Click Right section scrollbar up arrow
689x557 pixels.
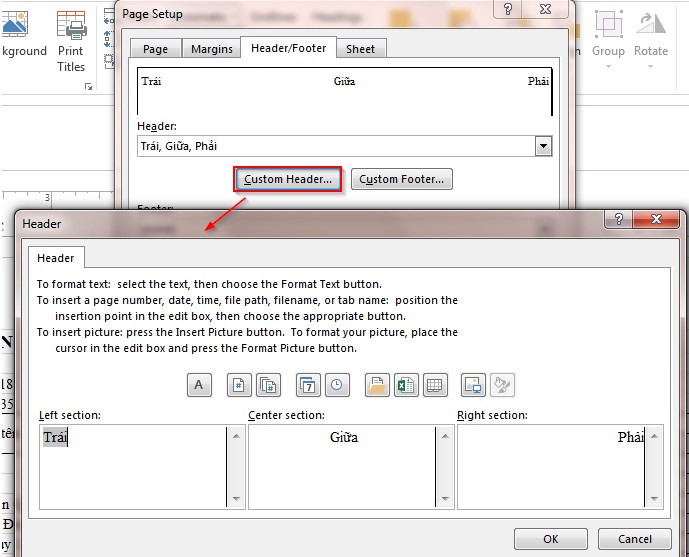coord(654,436)
